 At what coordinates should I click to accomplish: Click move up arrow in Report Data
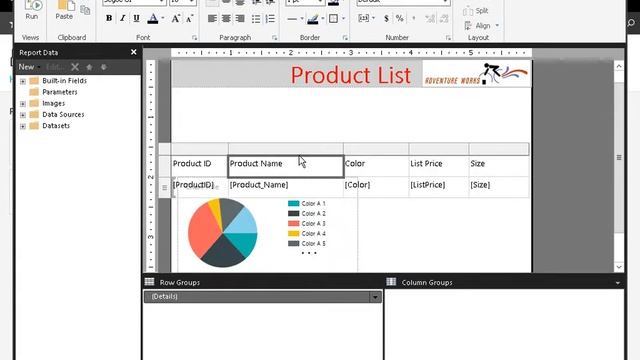point(89,67)
